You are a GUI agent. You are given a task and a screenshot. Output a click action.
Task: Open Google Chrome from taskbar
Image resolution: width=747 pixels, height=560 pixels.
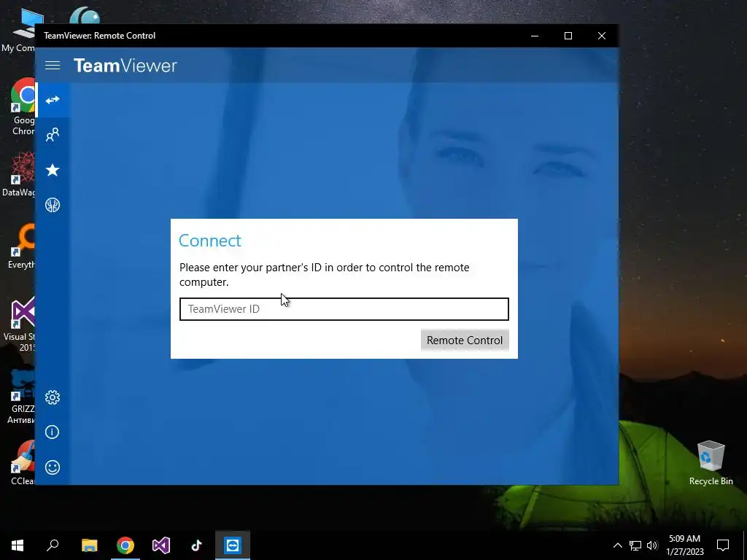tap(125, 545)
